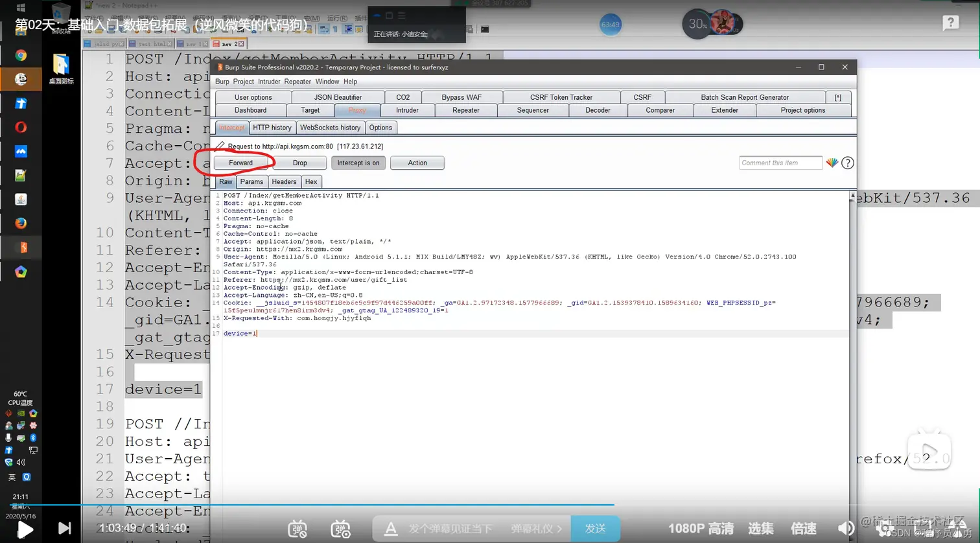Open the Java coffee-cup taskbar icon
This screenshot has width=980, height=543.
[x=21, y=199]
